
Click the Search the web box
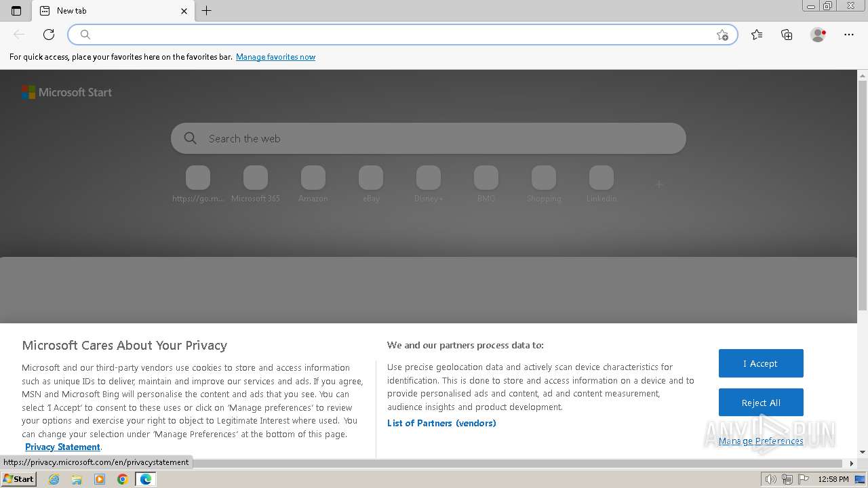[429, 138]
